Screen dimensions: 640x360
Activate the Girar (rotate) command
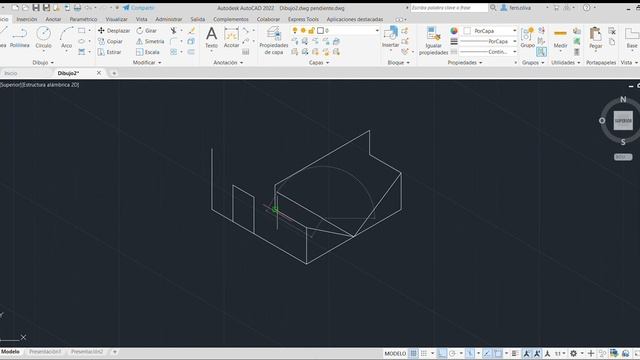point(147,31)
